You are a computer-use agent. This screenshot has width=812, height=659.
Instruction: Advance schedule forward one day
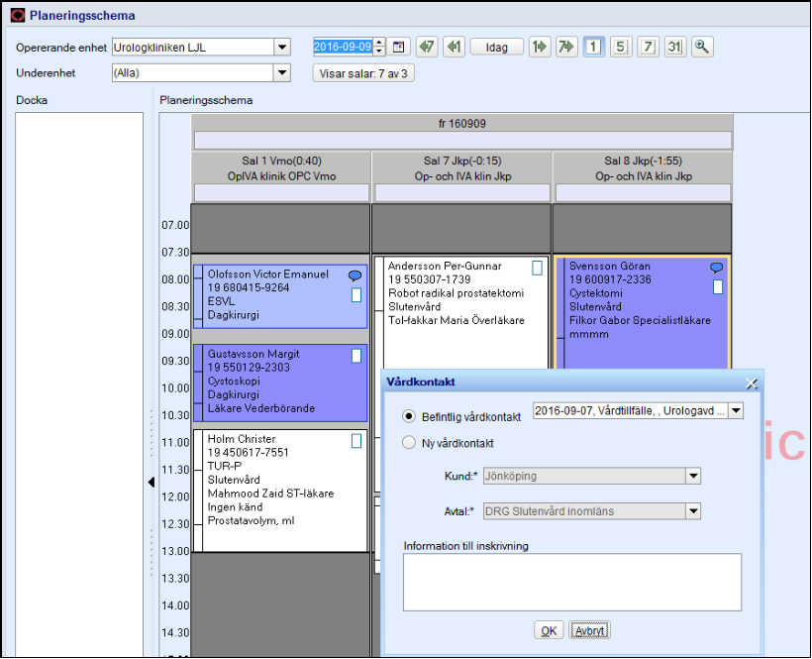coord(540,48)
